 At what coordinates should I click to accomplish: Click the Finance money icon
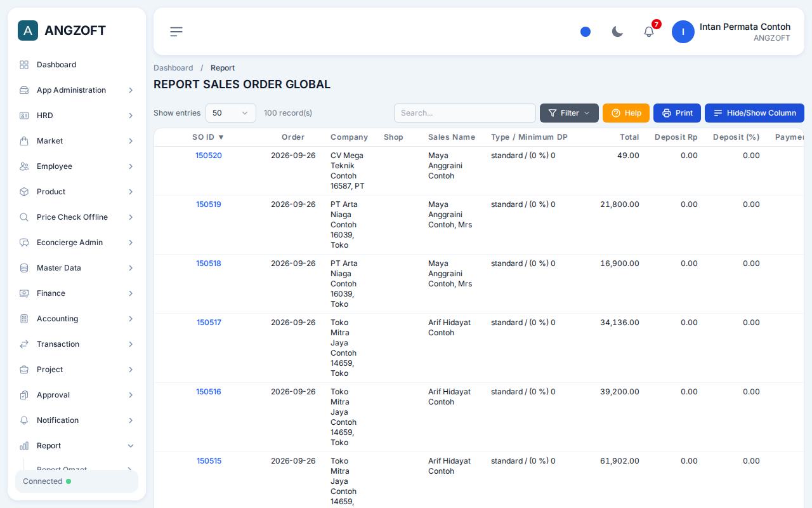[x=24, y=293]
